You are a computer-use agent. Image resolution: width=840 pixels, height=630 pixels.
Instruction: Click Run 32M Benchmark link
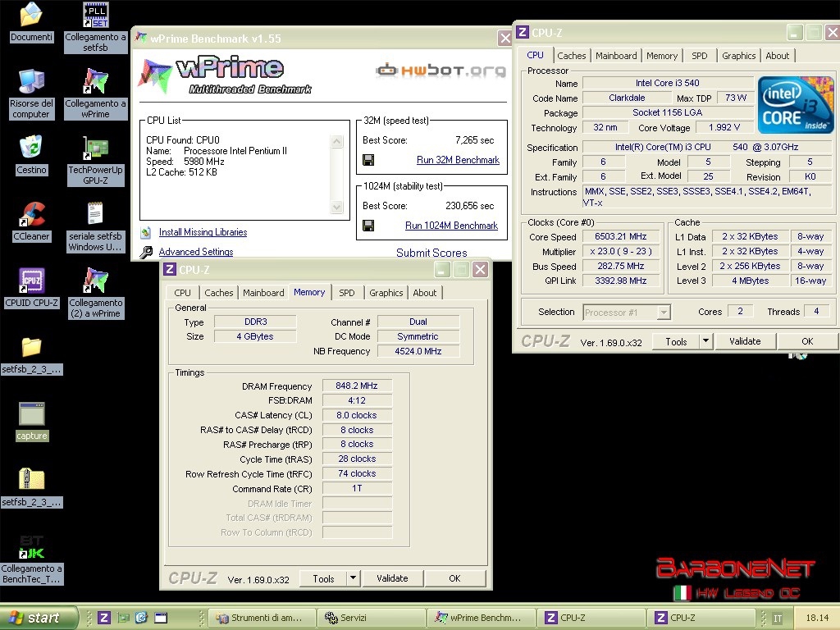[x=458, y=160]
